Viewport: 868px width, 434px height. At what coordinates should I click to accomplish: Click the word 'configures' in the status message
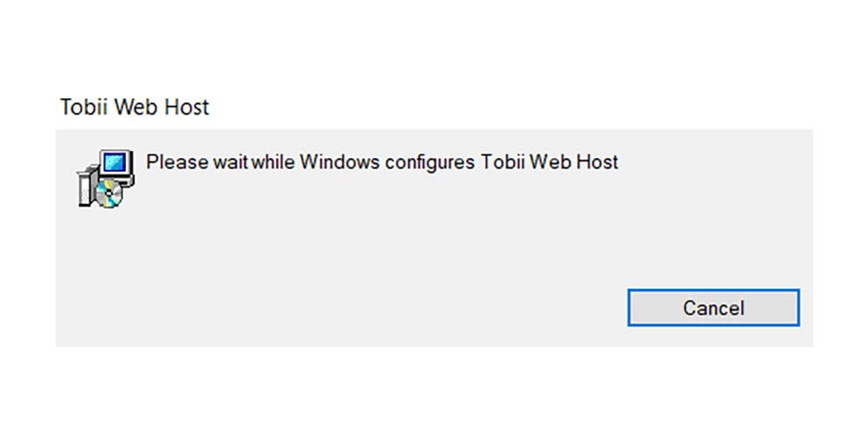[431, 163]
